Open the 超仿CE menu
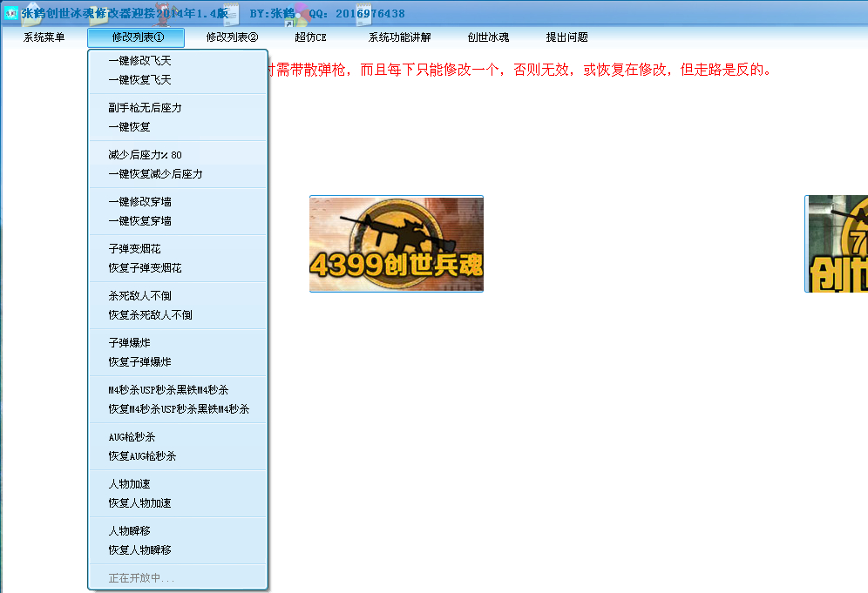The width and height of the screenshot is (868, 593). coord(310,37)
